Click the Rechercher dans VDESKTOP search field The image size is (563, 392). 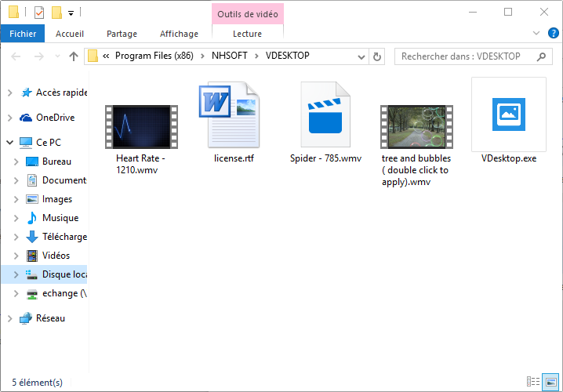466,56
